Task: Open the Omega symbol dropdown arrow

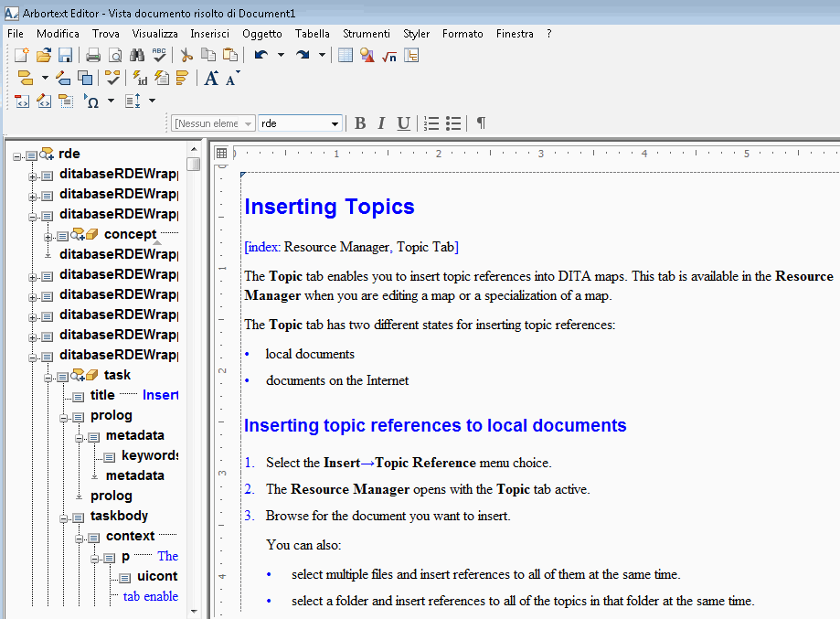Action: [x=111, y=101]
